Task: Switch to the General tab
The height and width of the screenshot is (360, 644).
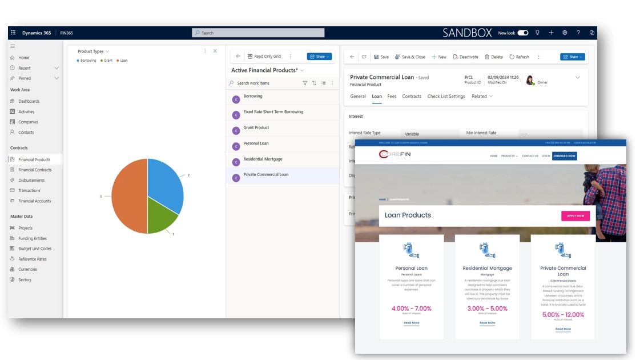Action: (x=358, y=96)
